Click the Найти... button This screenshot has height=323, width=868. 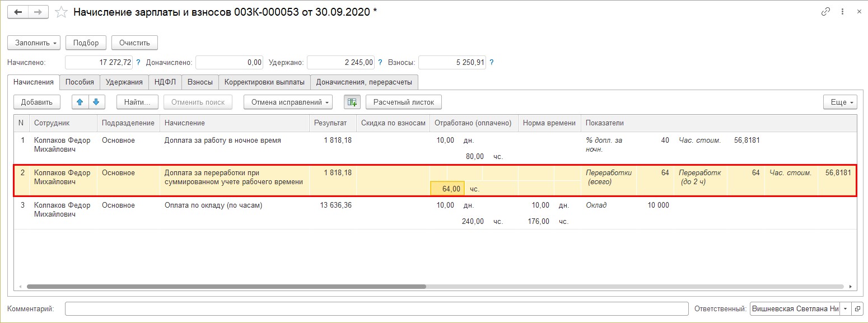click(x=138, y=102)
